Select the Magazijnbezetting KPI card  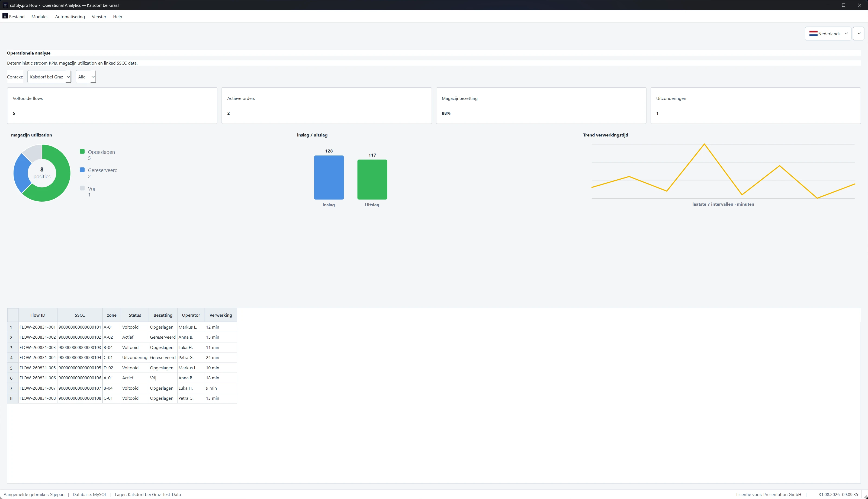coord(541,106)
